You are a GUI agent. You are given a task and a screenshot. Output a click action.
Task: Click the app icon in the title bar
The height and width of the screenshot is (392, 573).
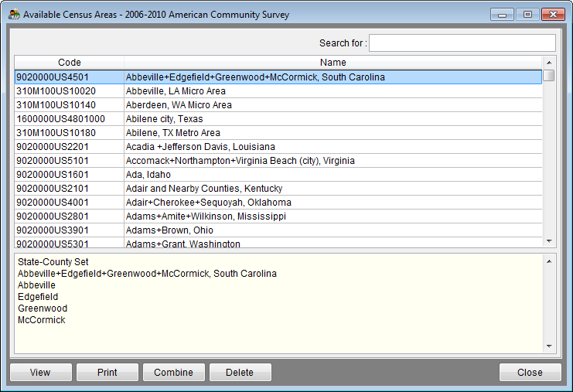[x=14, y=15]
